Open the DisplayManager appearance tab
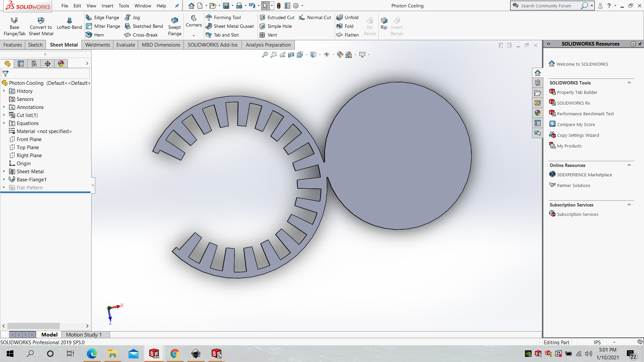 tap(61, 64)
